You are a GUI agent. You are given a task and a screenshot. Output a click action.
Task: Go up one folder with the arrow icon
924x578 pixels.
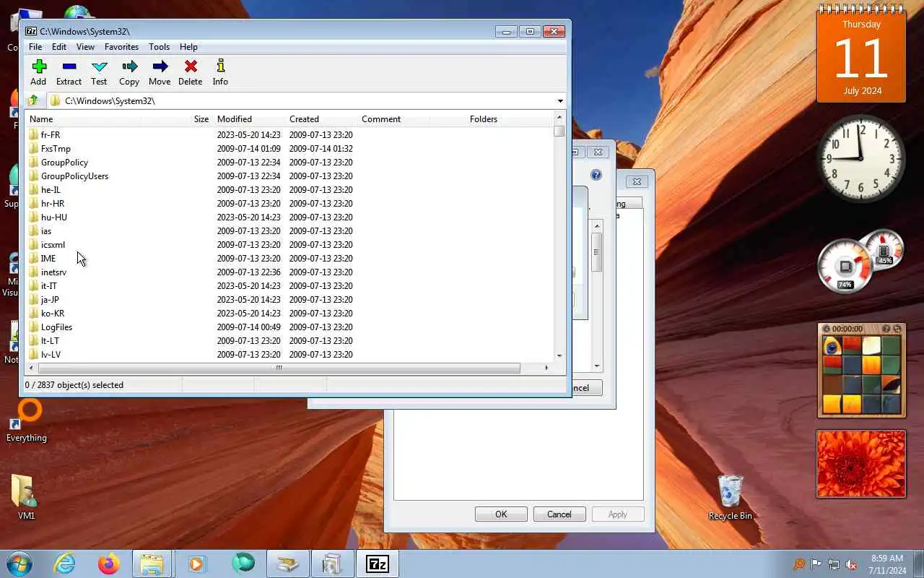pos(33,100)
